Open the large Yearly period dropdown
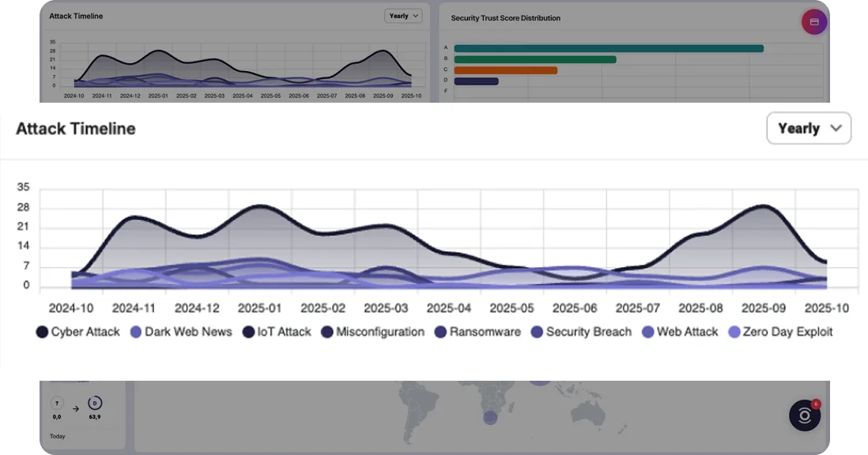 pos(809,128)
